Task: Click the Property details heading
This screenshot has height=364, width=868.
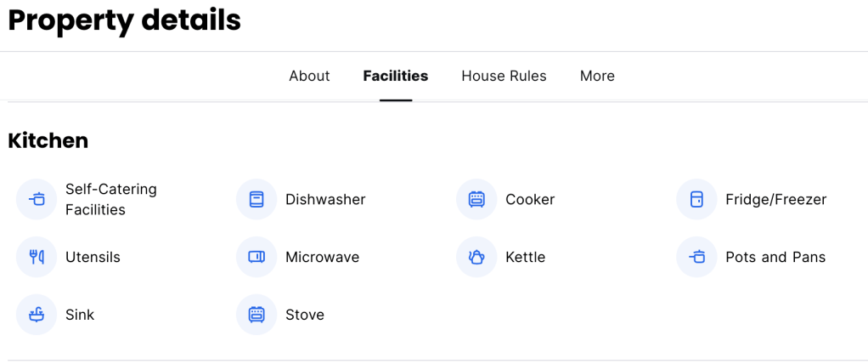Action: click(124, 20)
